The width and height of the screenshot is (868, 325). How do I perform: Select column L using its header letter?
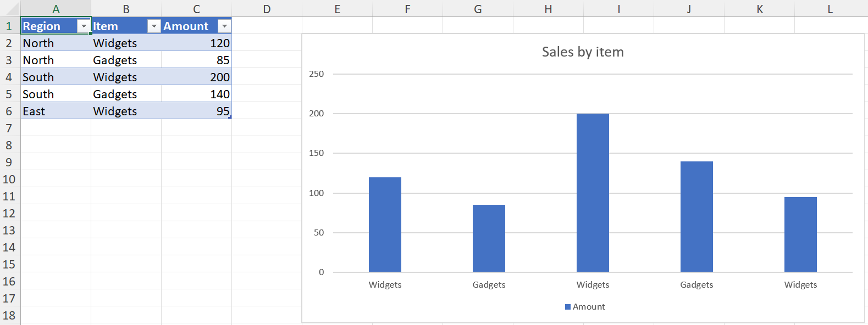[x=830, y=9]
